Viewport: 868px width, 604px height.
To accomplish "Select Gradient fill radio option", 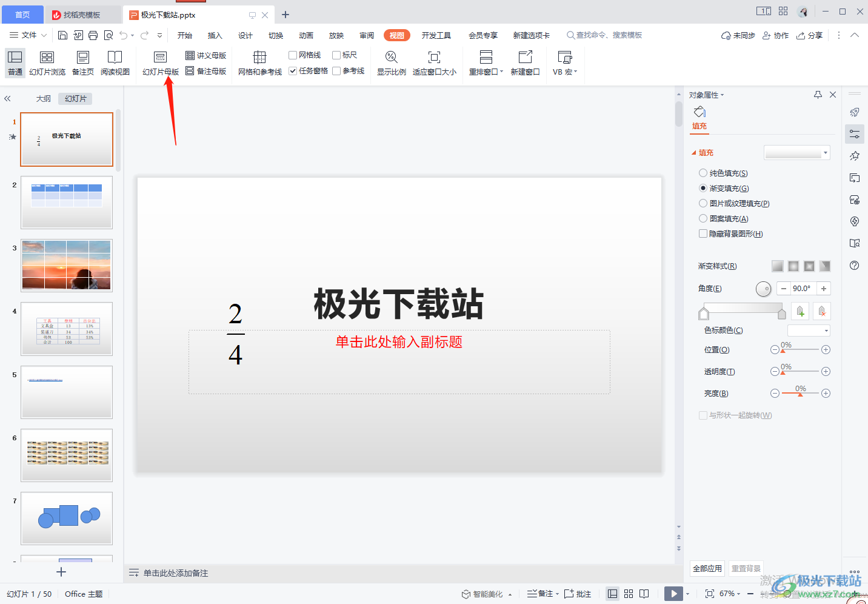I will coord(703,188).
